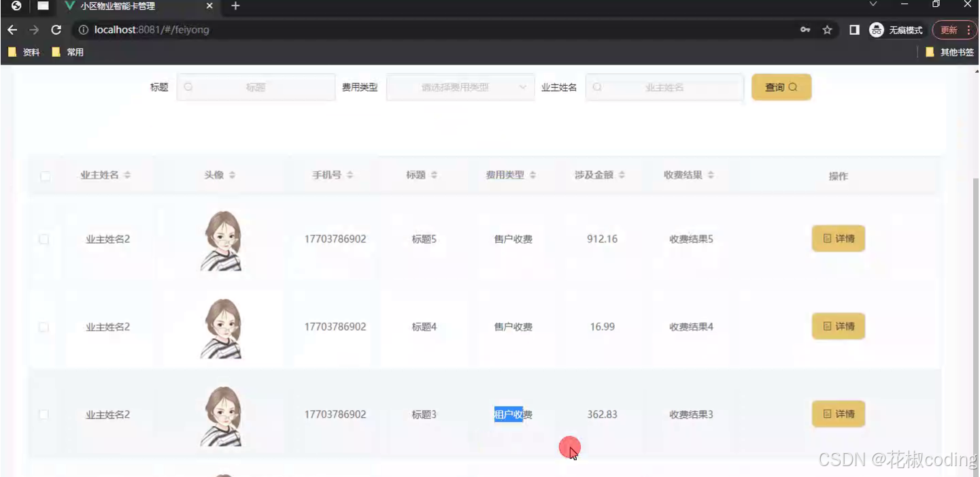The image size is (980, 477).
Task: Open the incognito mode (无痕模式) indicator
Action: click(x=896, y=30)
